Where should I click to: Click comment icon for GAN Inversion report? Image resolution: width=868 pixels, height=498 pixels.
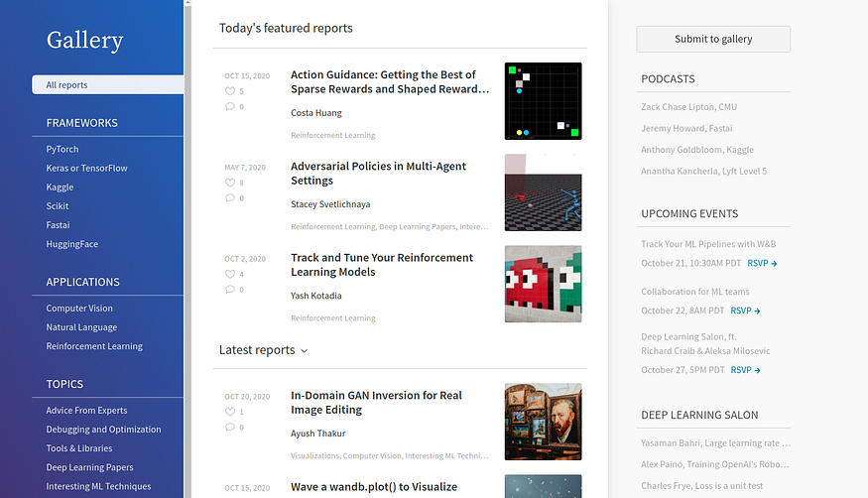tap(230, 427)
